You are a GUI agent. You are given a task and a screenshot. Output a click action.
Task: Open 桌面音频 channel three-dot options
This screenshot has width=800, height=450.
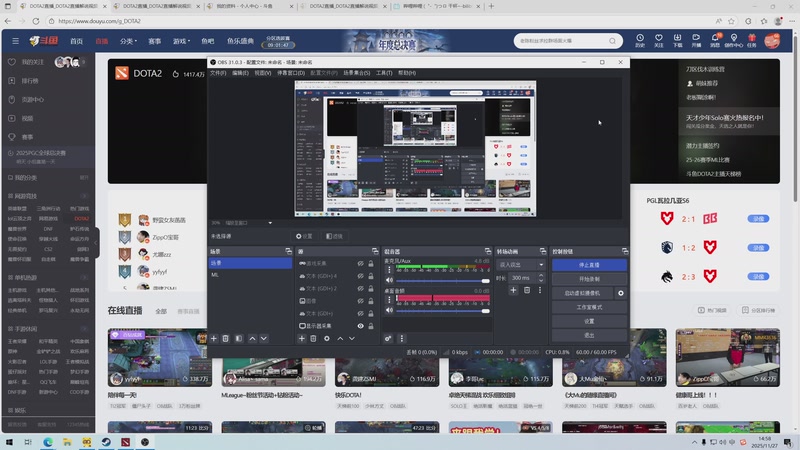(389, 299)
